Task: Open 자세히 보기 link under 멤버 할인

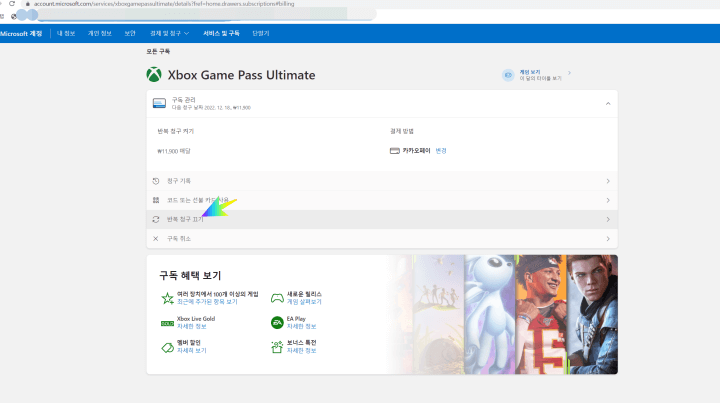Action: [191, 351]
